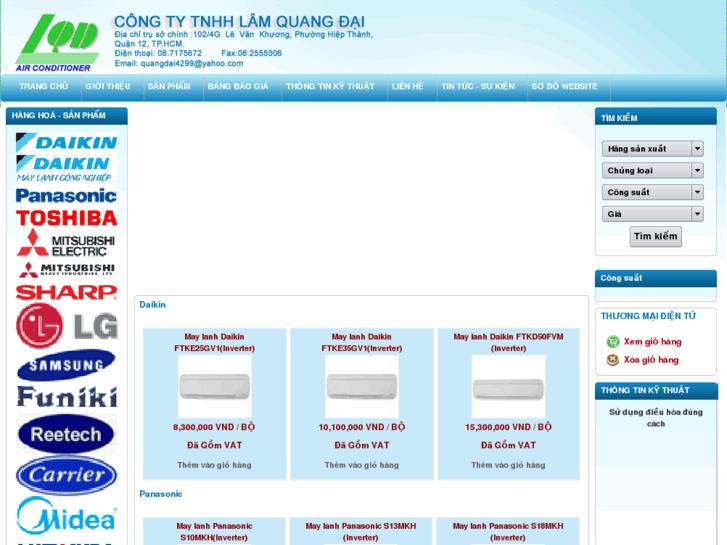Expand the Công suất dropdown
Screen dimensions: 727x545
pos(652,192)
